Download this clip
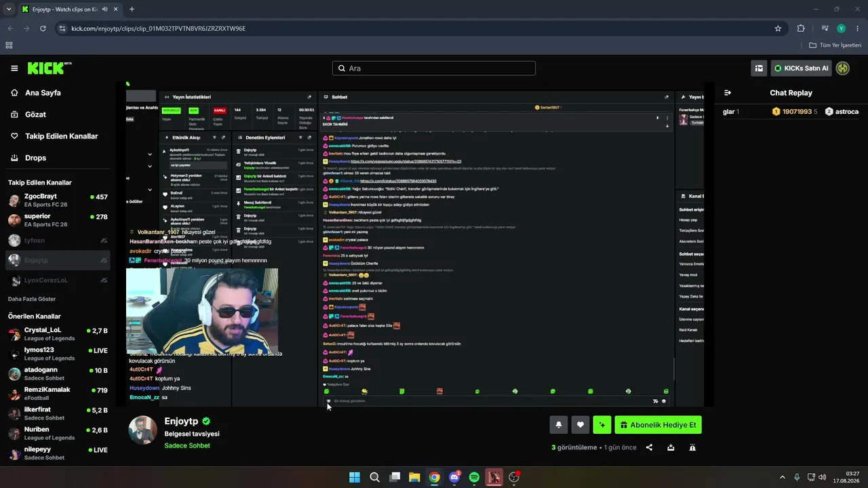 pyautogui.click(x=671, y=447)
